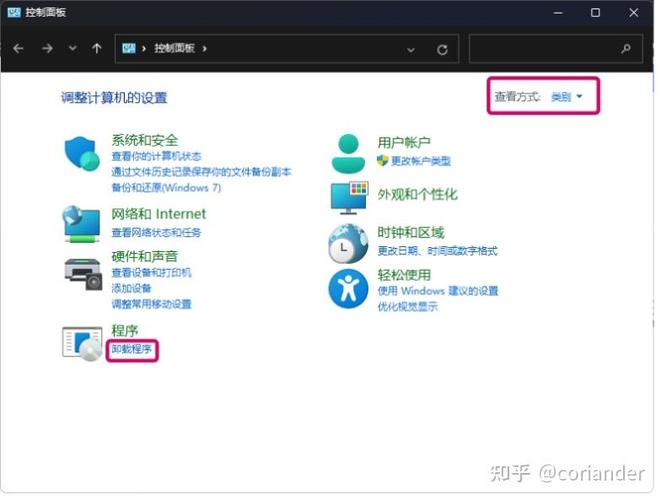661x500 pixels.
Task: Click the 卸载程序 link
Action: point(132,349)
